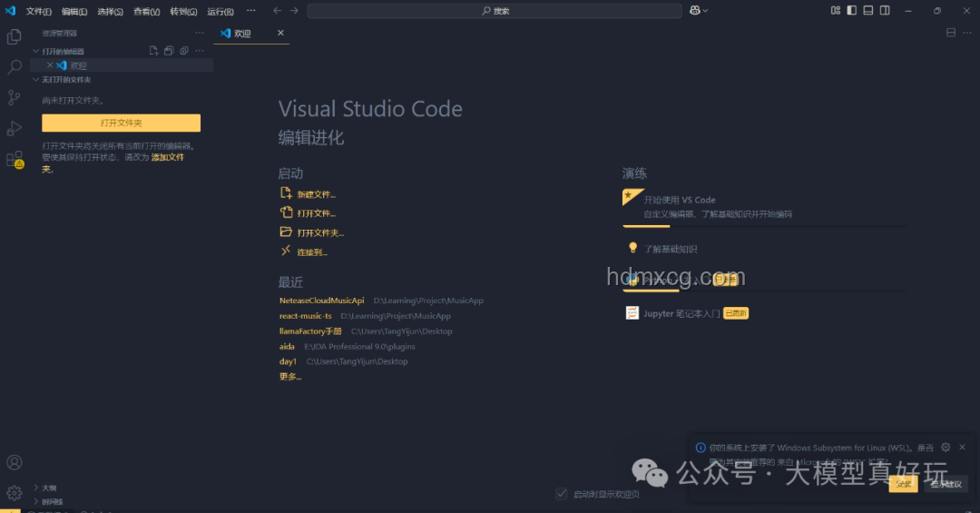
Task: Open recent item day1
Action: 288,361
